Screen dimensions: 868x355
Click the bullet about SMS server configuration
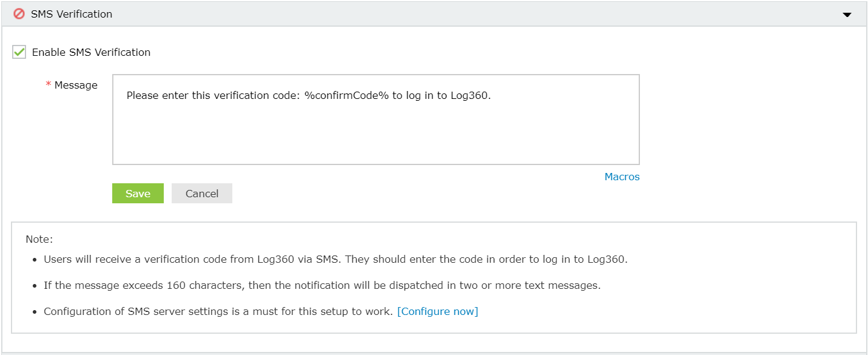click(261, 311)
